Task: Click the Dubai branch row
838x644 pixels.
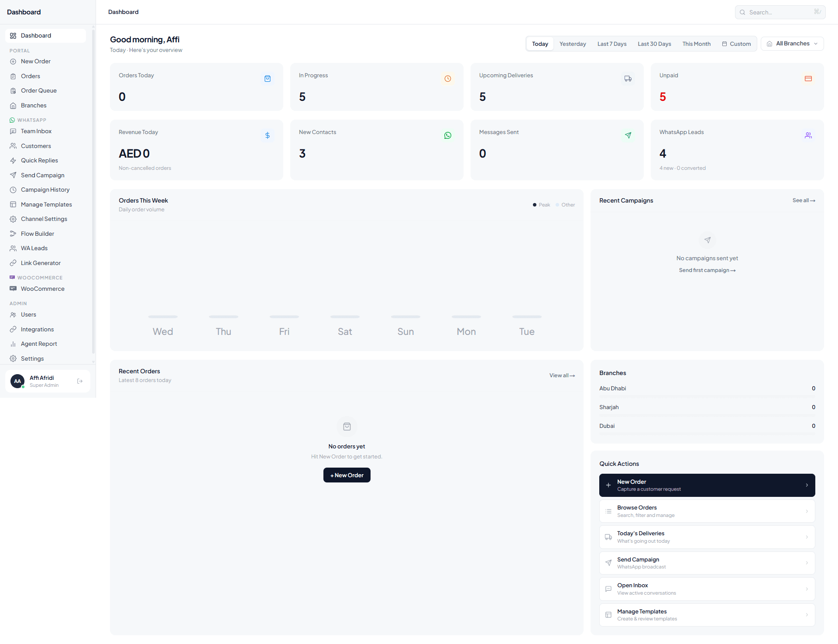Action: coord(707,426)
